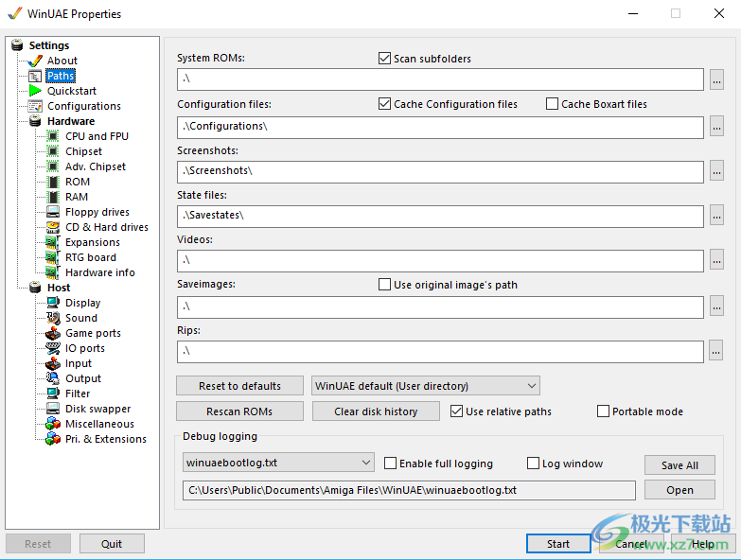Viewport: 741px width, 560px height.
Task: Click the Pri. & Extensions cubes icon
Action: [53, 439]
